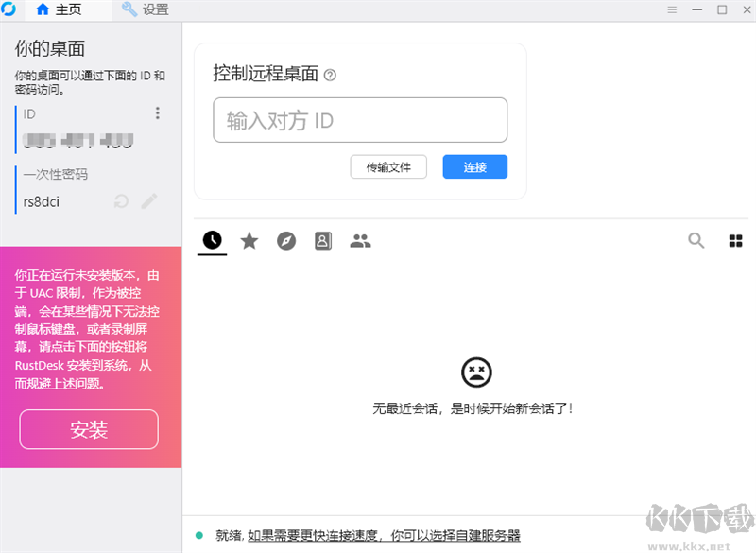The width and height of the screenshot is (756, 553).
Task: Switch to the 设置 tab
Action: [149, 9]
